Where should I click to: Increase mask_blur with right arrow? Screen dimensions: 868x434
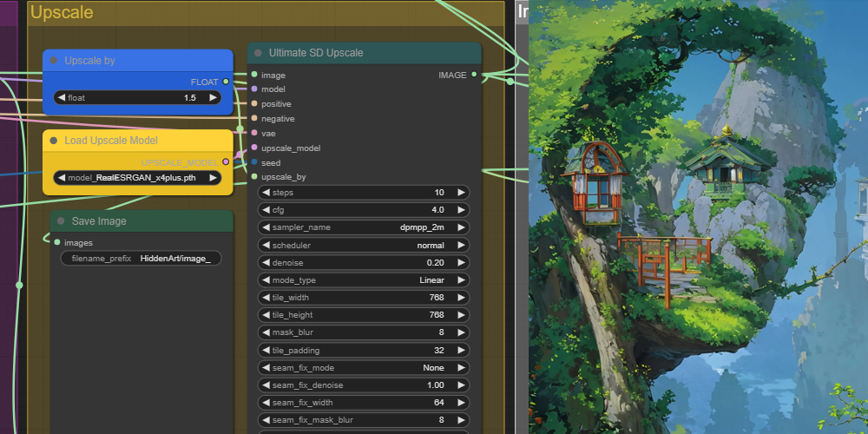tap(461, 332)
